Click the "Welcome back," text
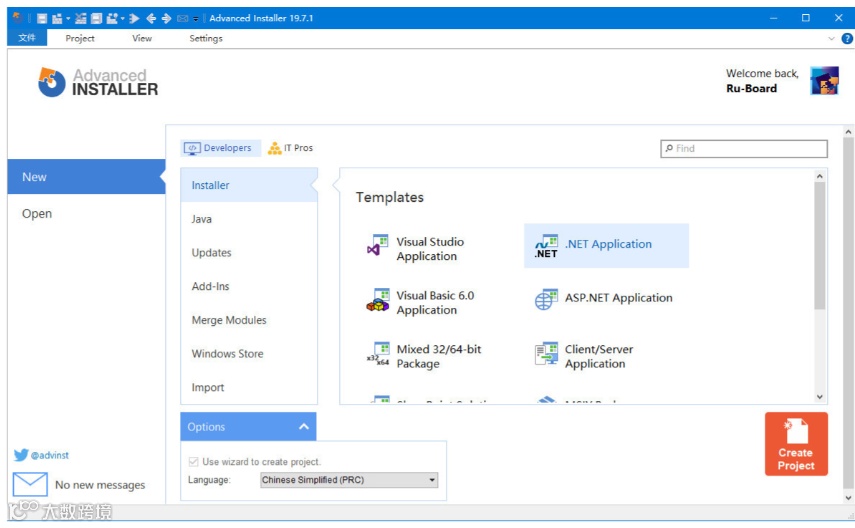This screenshot has height=528, width=855. pyautogui.click(x=762, y=73)
